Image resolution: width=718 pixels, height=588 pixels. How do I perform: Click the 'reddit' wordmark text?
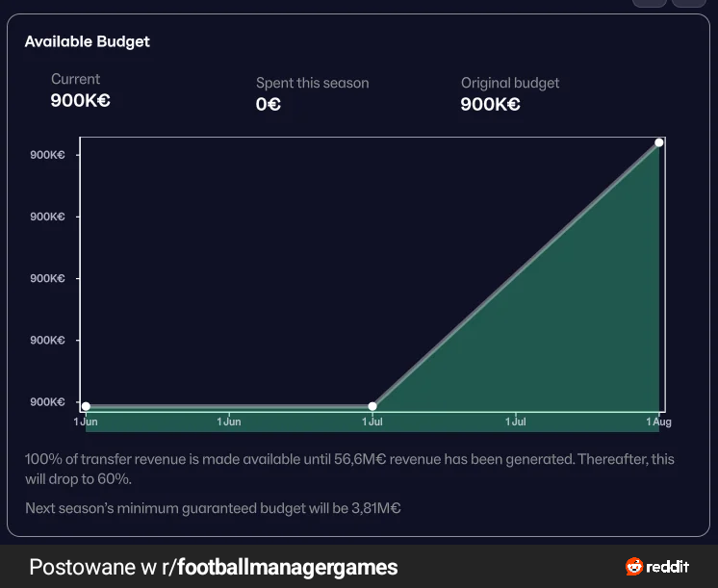pos(669,567)
